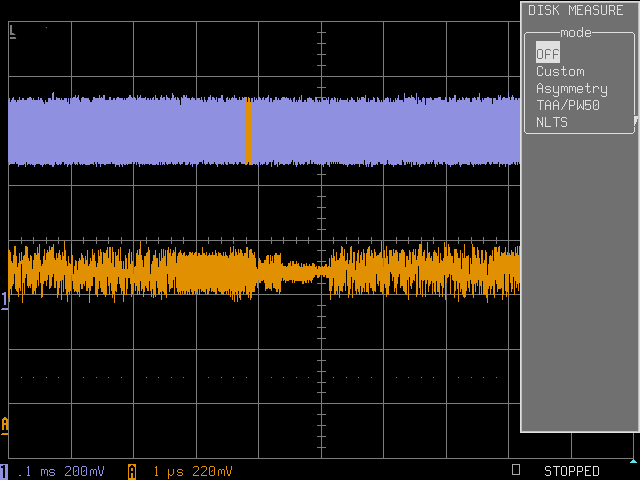Image resolution: width=640 pixels, height=480 pixels.
Task: Click the mode group label
Action: (576, 32)
